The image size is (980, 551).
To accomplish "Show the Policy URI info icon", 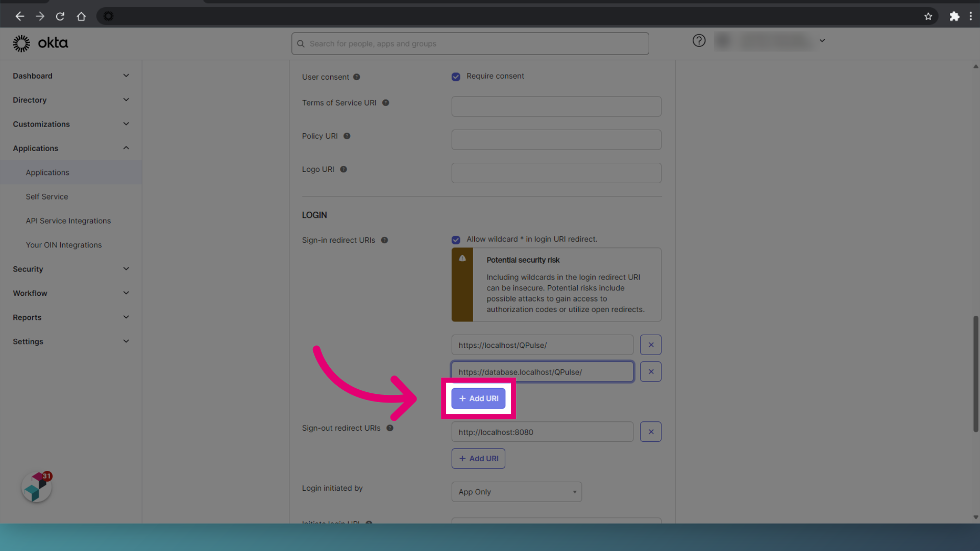I will click(x=347, y=136).
